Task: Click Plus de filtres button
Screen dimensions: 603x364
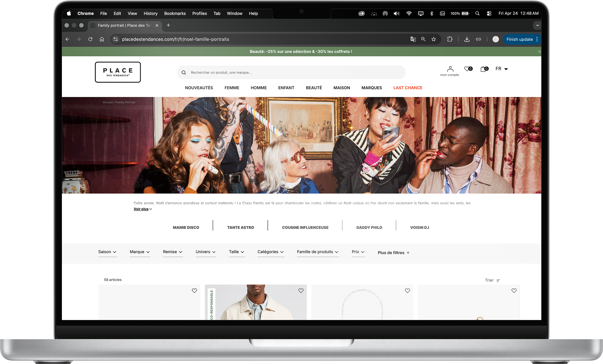Action: coord(393,253)
